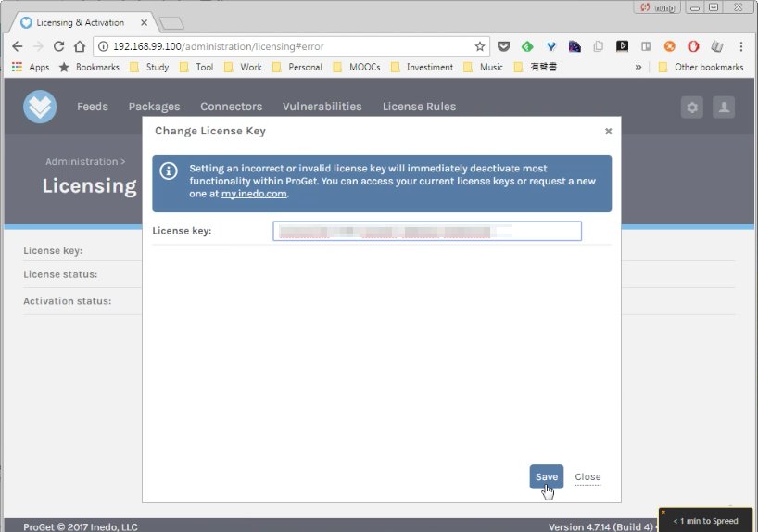758x532 pixels.
Task: Click the Chrome profile button in the title bar
Action: pos(657,7)
